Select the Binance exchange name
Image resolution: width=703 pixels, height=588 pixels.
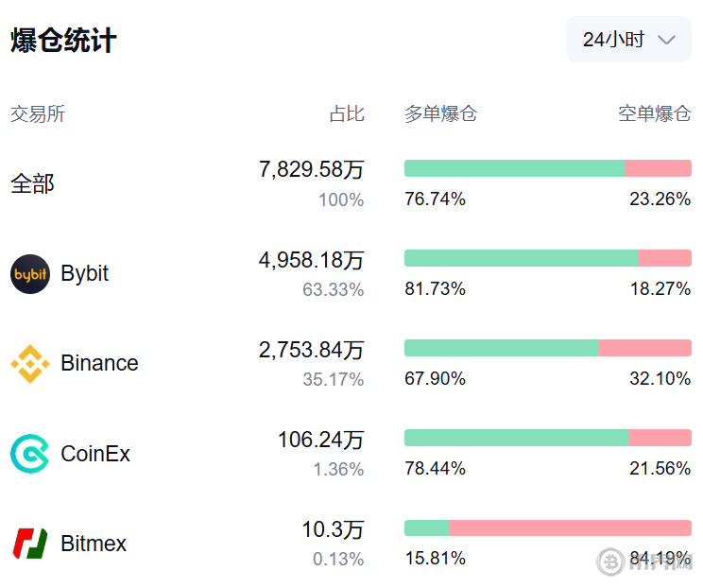pos(99,364)
